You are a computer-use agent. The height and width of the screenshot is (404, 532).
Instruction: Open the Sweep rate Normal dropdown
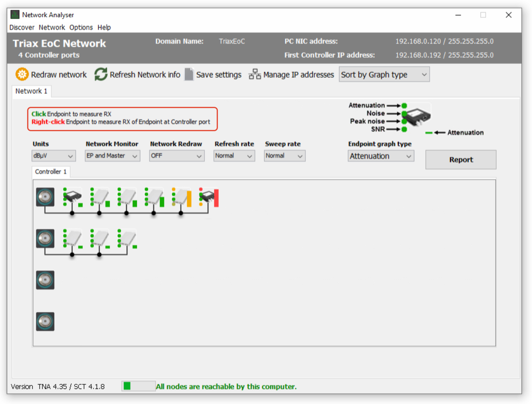click(x=285, y=156)
